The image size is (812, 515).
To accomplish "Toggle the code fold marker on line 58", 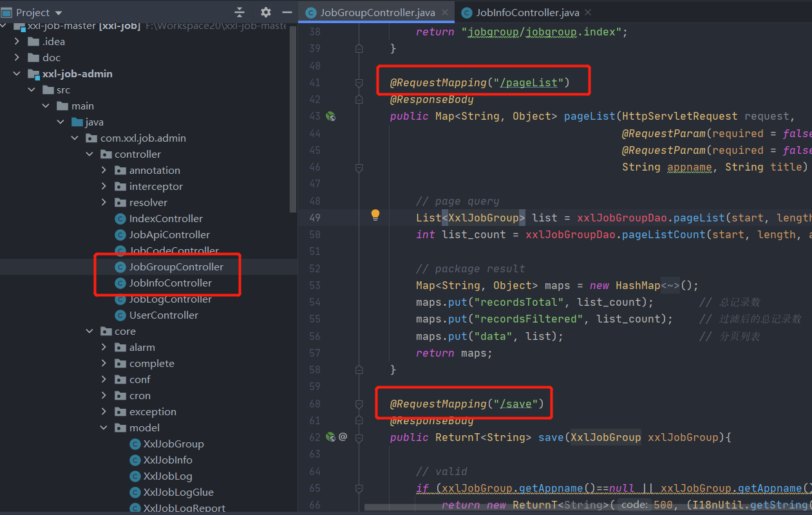I will 359,370.
